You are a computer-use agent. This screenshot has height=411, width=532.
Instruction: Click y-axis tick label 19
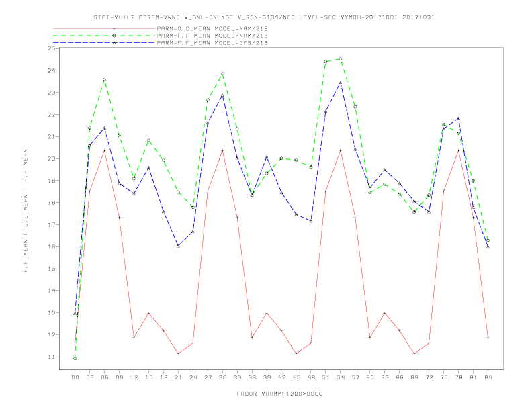tap(51, 181)
